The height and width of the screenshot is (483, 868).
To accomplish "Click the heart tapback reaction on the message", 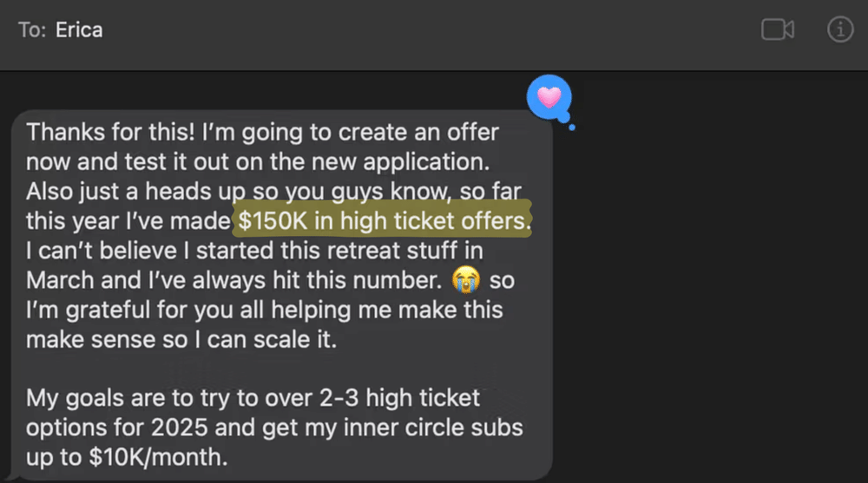I will tap(549, 97).
